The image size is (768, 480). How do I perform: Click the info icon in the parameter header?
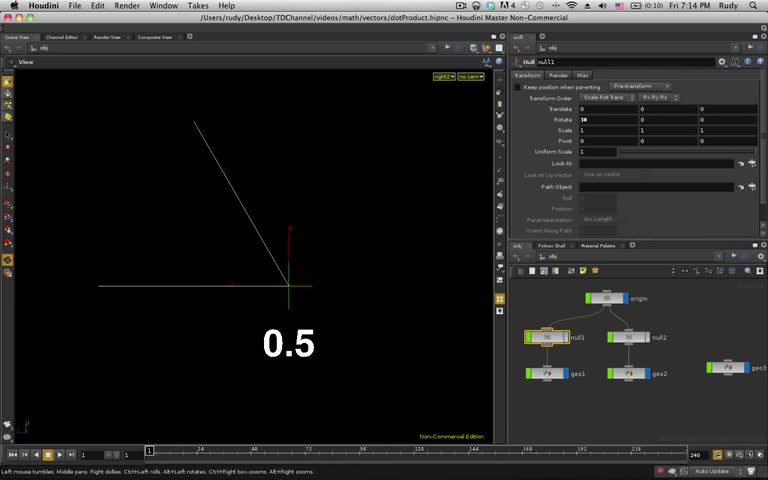[x=748, y=62]
